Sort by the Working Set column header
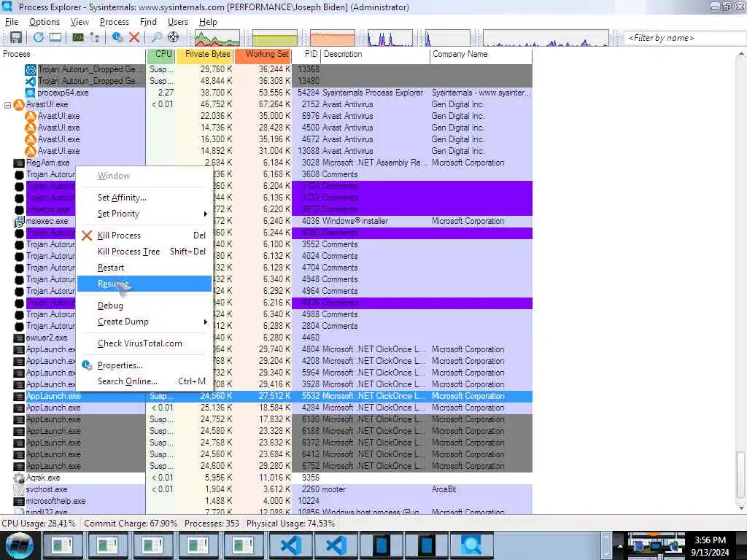The width and height of the screenshot is (747, 560). (263, 54)
